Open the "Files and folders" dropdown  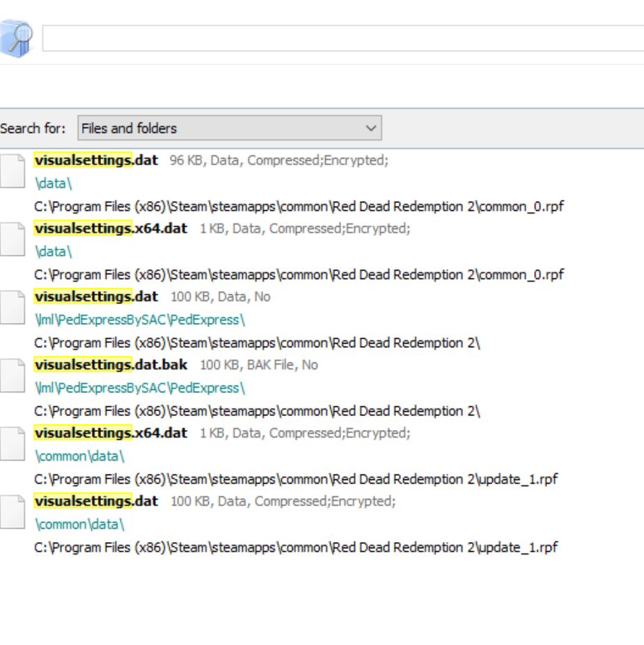pos(229,128)
